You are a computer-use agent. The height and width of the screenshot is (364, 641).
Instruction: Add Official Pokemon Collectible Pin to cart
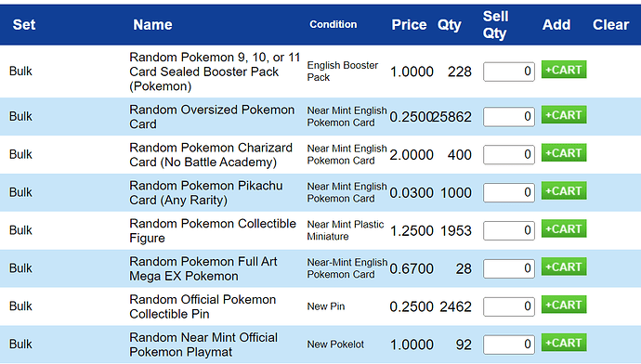click(x=564, y=305)
